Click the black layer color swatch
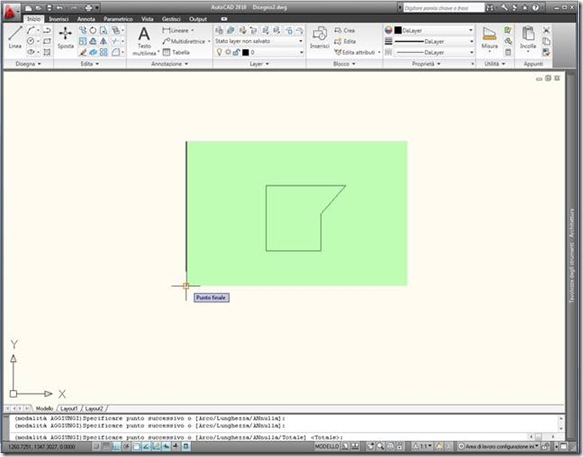The width and height of the screenshot is (583, 457). (x=245, y=52)
